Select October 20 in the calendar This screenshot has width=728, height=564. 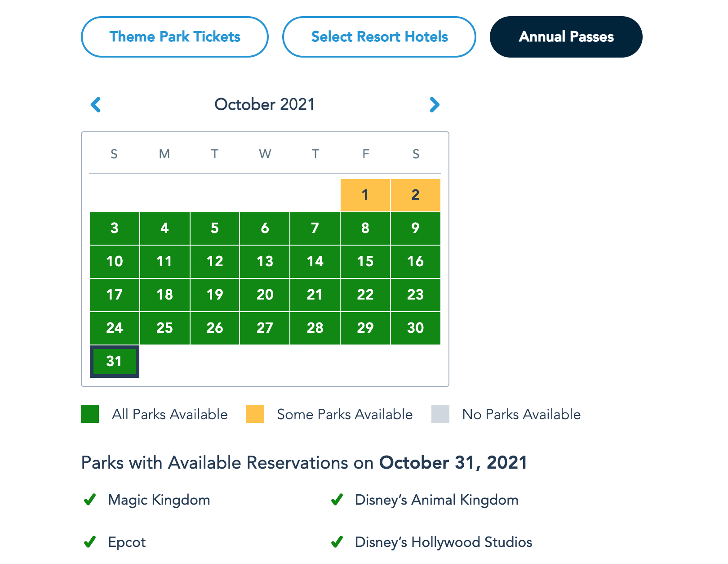click(265, 295)
